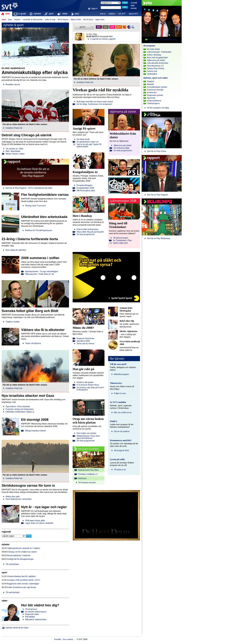Expand the 'välj din region' selector
233x644 pixels.
(x=13, y=536)
